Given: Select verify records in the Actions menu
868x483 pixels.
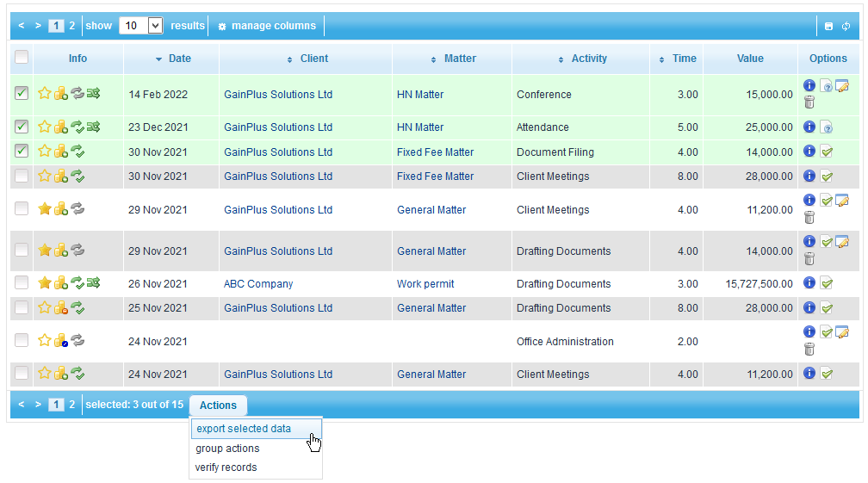Looking at the screenshot, I should coord(226,468).
